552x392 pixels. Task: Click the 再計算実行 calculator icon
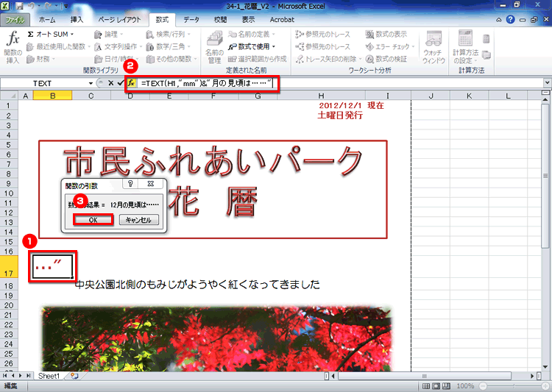point(486,38)
